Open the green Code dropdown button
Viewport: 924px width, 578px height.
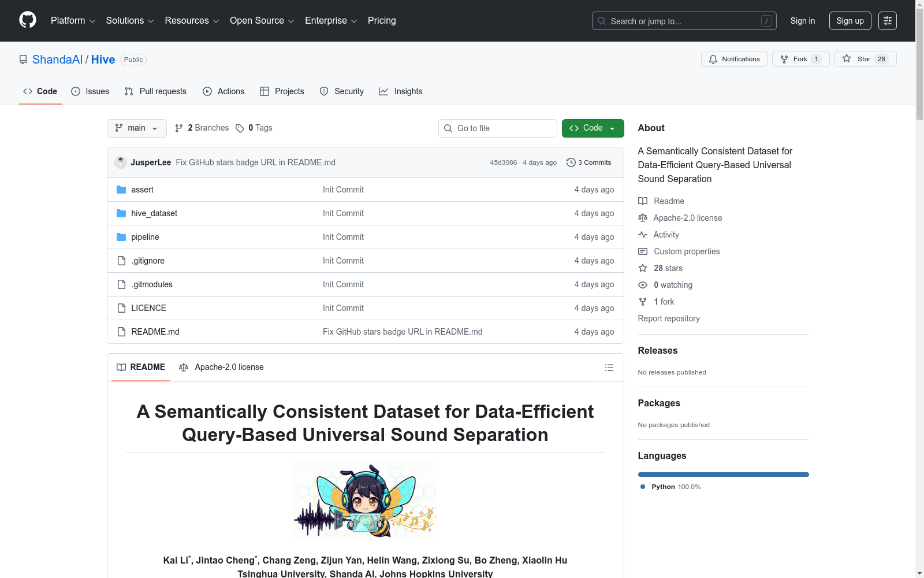click(593, 128)
